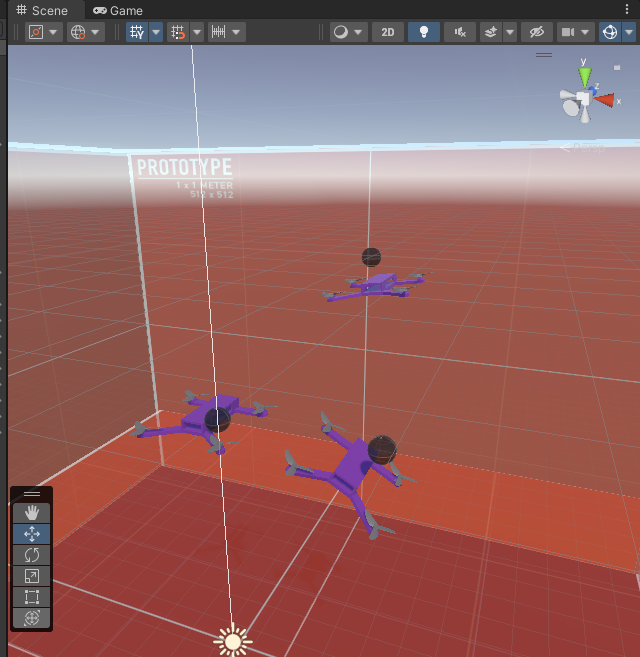Toggle hidden objects scene visibility
Image resolution: width=640 pixels, height=657 pixels.
click(537, 32)
